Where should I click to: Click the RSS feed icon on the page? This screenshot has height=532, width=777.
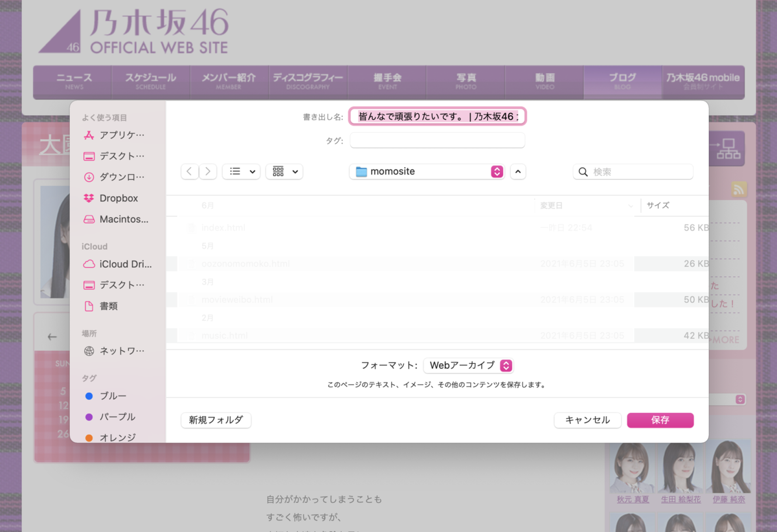[739, 189]
